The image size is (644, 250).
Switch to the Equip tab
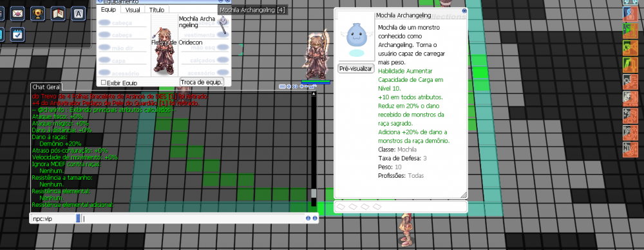pos(108,10)
